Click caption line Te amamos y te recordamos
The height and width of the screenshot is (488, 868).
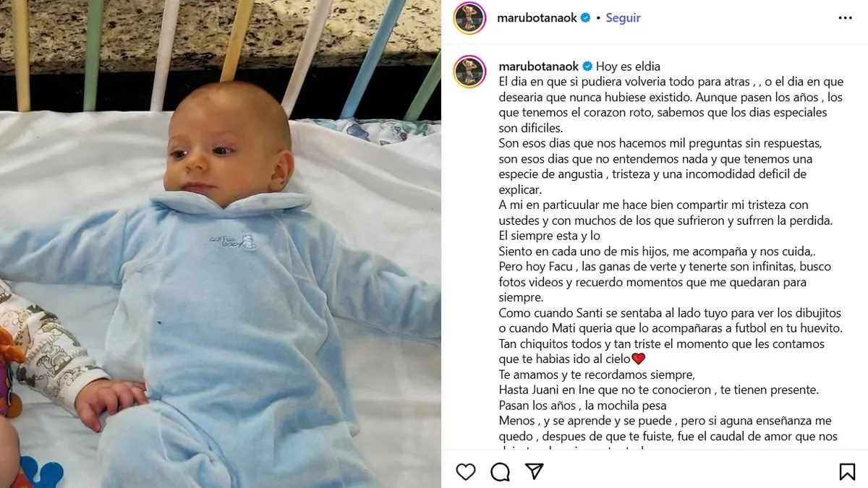point(597,374)
